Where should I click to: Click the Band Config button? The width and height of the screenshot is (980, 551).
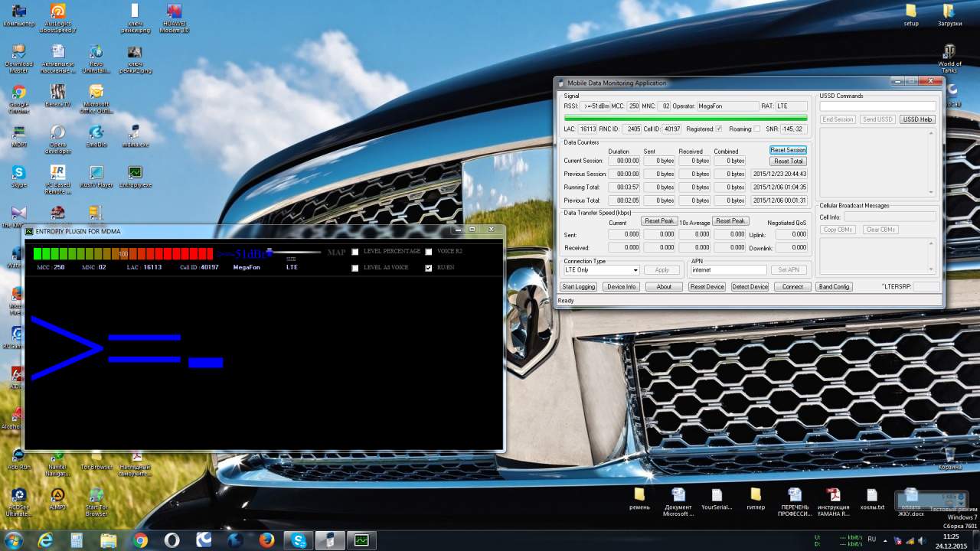pyautogui.click(x=834, y=287)
